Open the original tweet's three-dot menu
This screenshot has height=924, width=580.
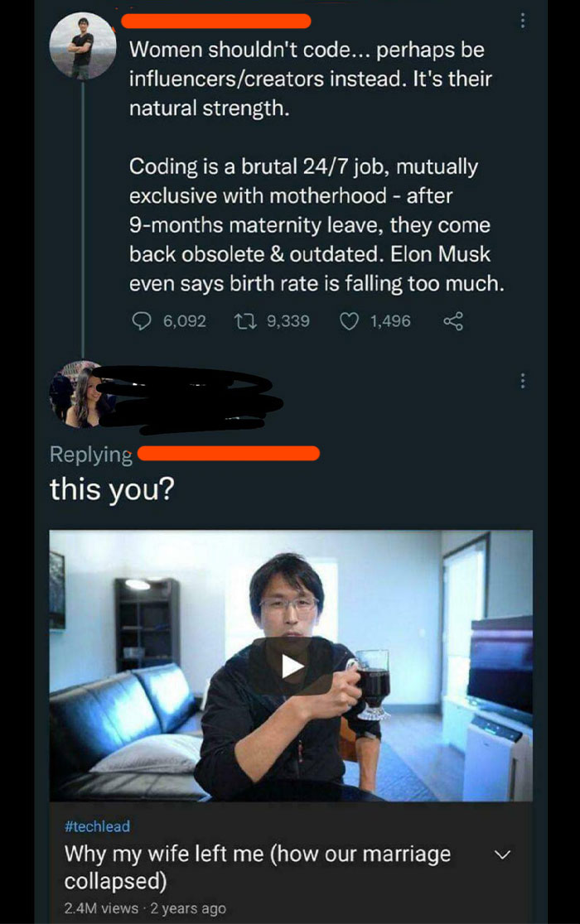[523, 22]
